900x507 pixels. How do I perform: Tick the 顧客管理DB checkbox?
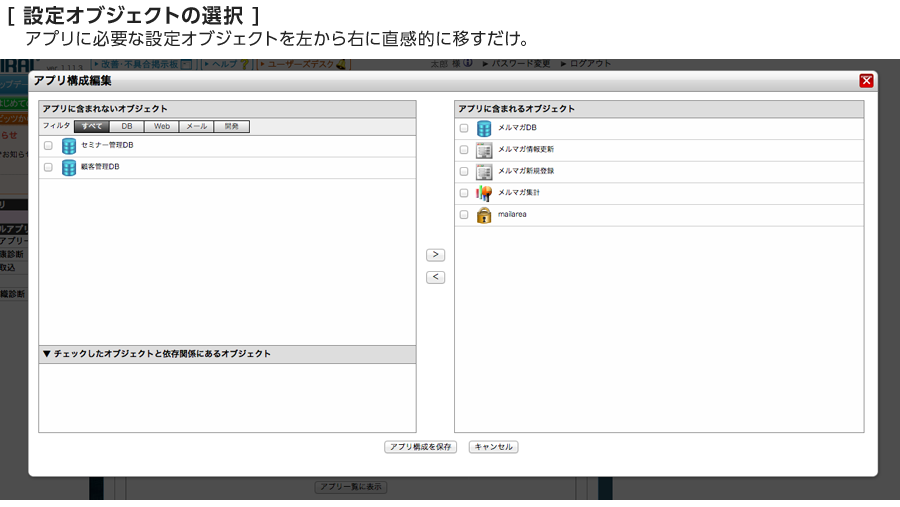pos(48,168)
